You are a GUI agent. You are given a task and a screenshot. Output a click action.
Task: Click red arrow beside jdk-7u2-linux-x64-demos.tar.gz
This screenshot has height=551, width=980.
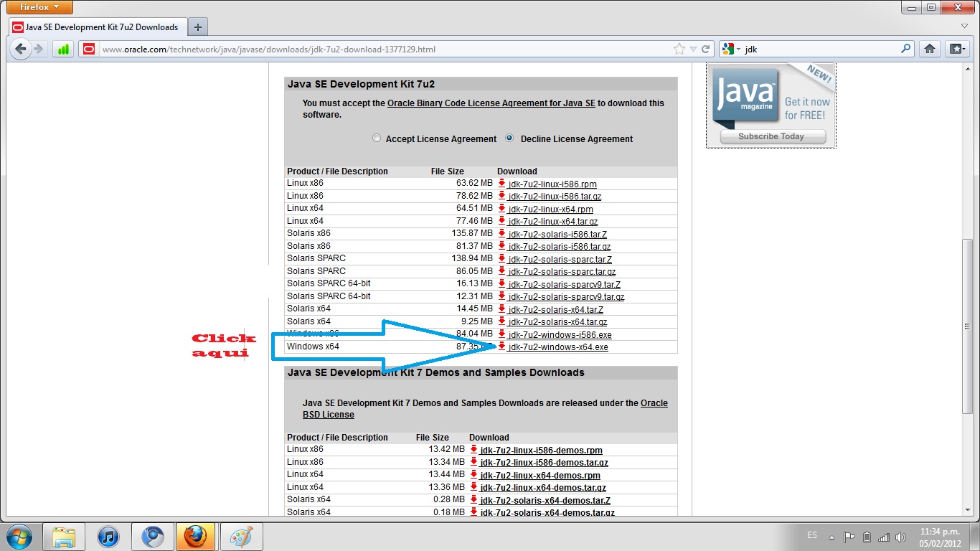tap(474, 486)
